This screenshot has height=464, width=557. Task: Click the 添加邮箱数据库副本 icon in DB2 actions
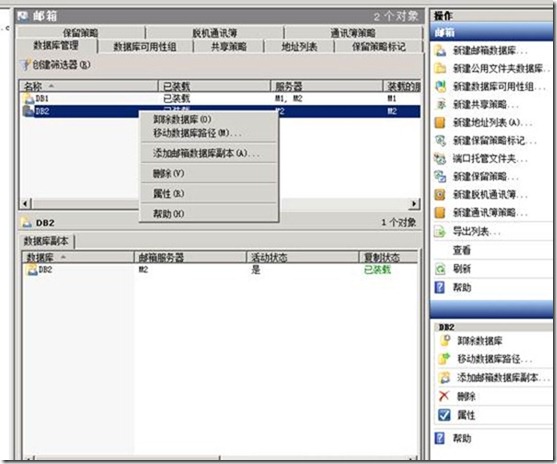445,377
